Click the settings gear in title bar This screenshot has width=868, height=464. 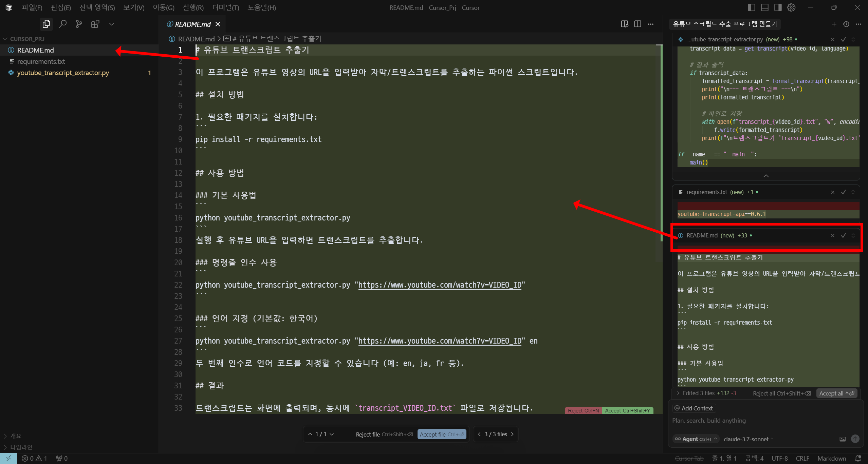(791, 7)
